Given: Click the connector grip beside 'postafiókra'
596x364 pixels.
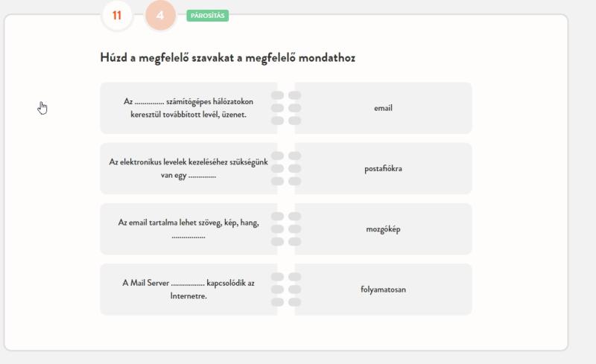Looking at the screenshot, I should click(295, 168).
